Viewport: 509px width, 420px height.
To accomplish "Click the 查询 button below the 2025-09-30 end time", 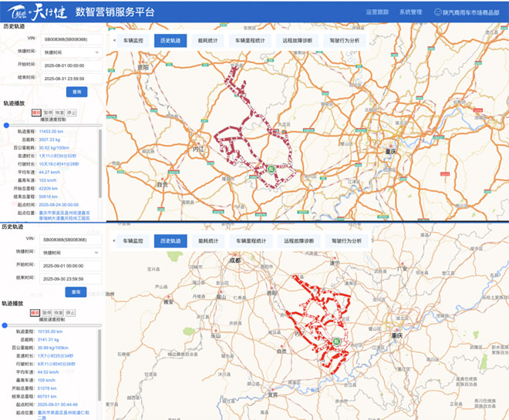I will point(76,292).
